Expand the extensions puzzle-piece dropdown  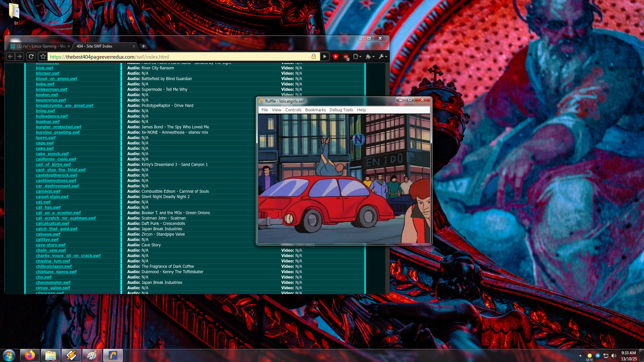coord(370,57)
